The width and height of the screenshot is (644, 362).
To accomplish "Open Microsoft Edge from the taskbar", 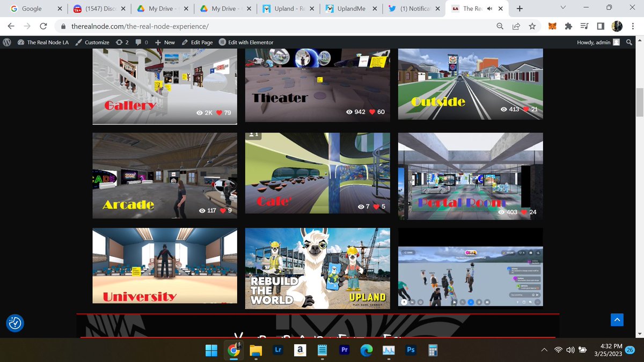I will click(367, 350).
